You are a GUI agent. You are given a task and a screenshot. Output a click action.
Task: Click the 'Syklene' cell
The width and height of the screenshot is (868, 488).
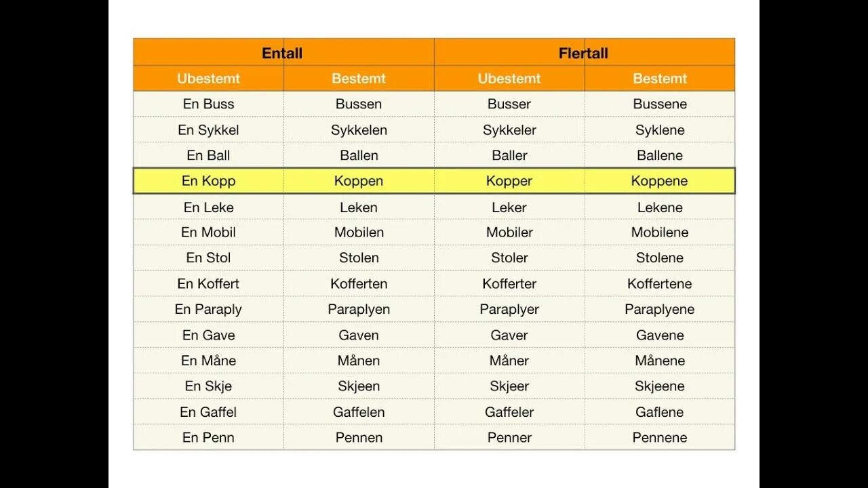click(660, 130)
